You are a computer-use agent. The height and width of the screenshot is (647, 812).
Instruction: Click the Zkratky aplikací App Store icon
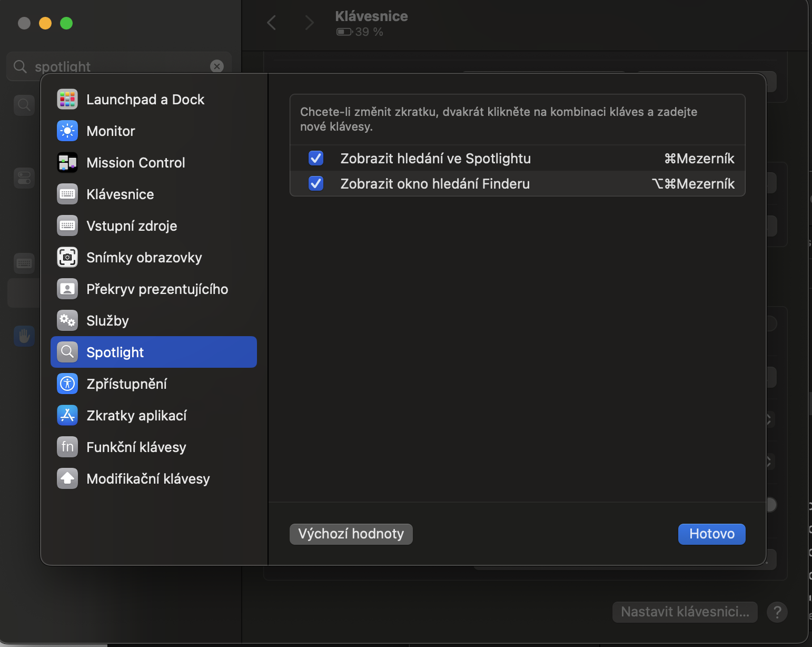(x=67, y=416)
